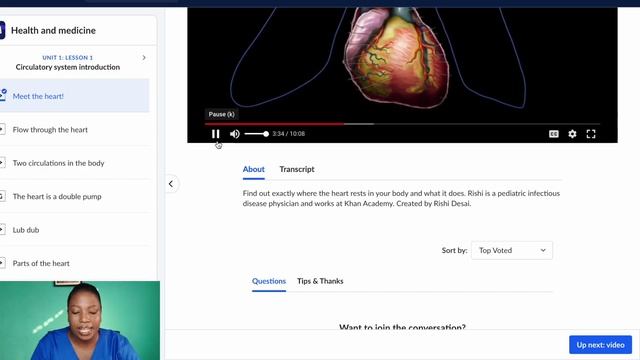Click the Up next: video button
This screenshot has width=640, height=360.
tap(600, 345)
